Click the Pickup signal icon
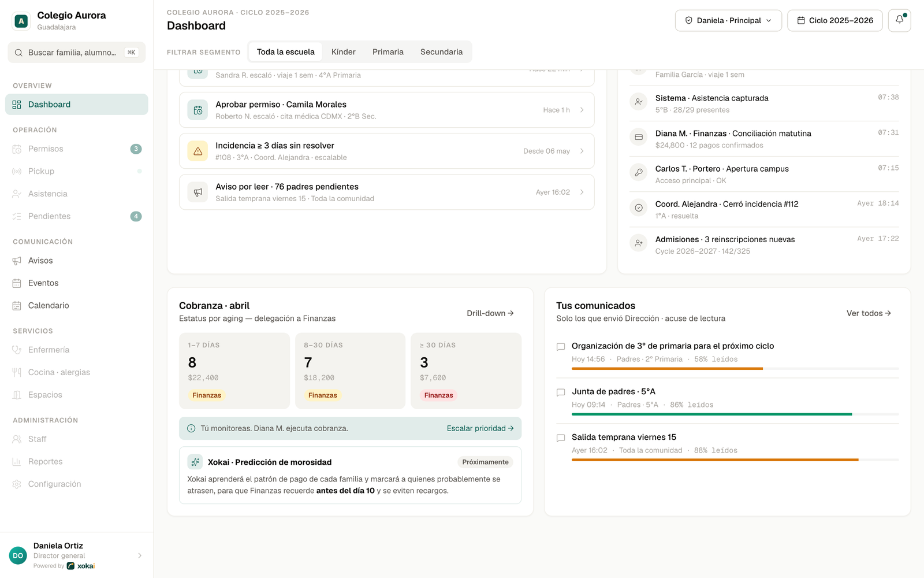 coord(17,172)
